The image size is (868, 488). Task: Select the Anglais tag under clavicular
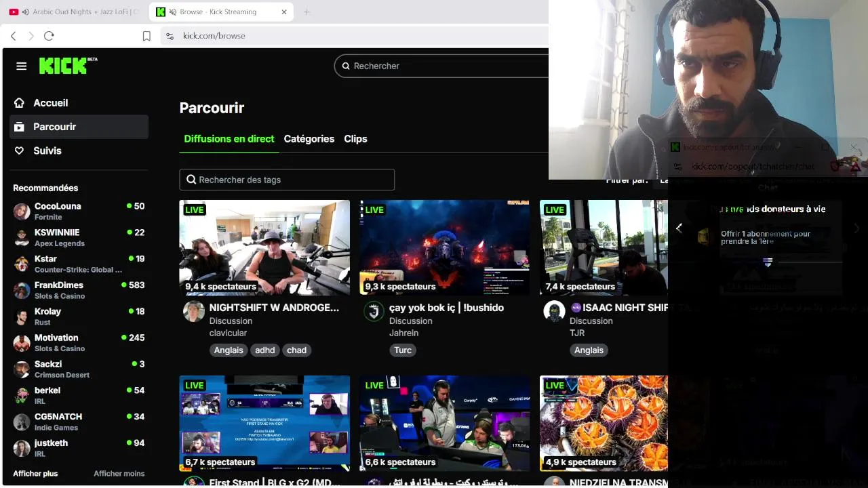tap(229, 350)
